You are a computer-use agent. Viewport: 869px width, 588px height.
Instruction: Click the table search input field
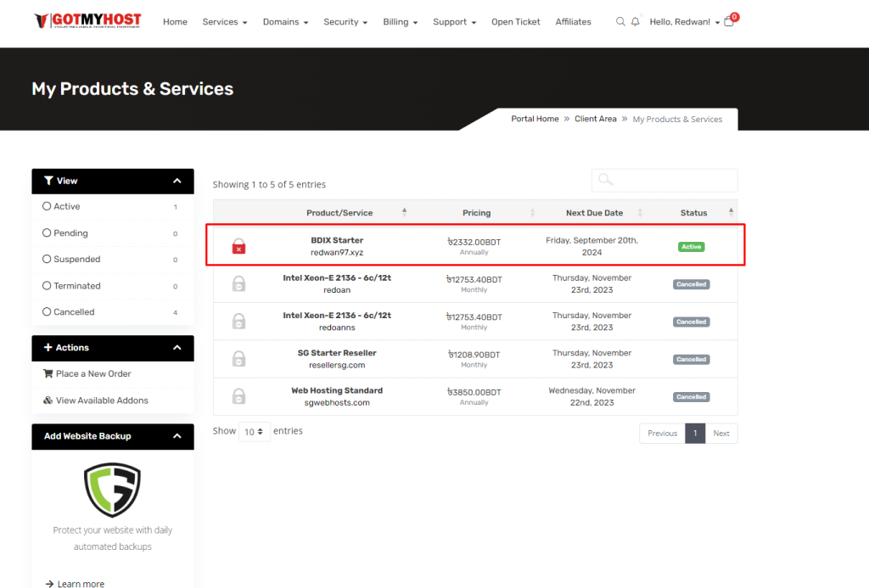[664, 180]
